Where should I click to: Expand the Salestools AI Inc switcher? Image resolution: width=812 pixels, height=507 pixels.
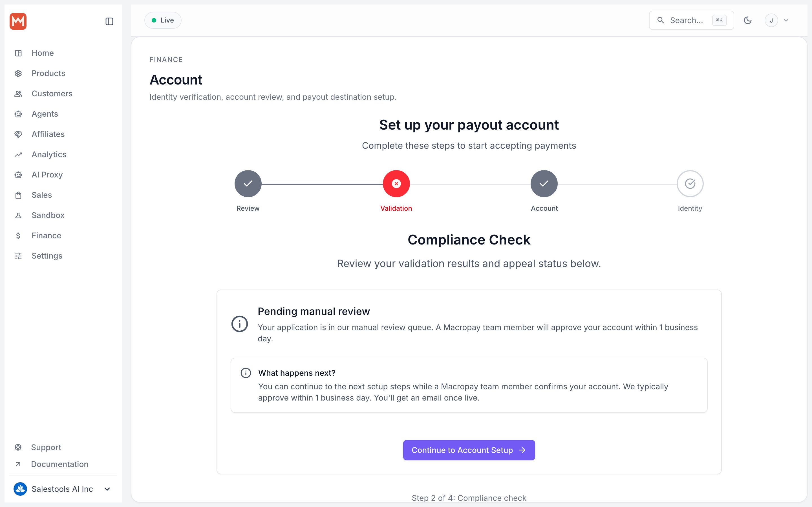coord(62,489)
